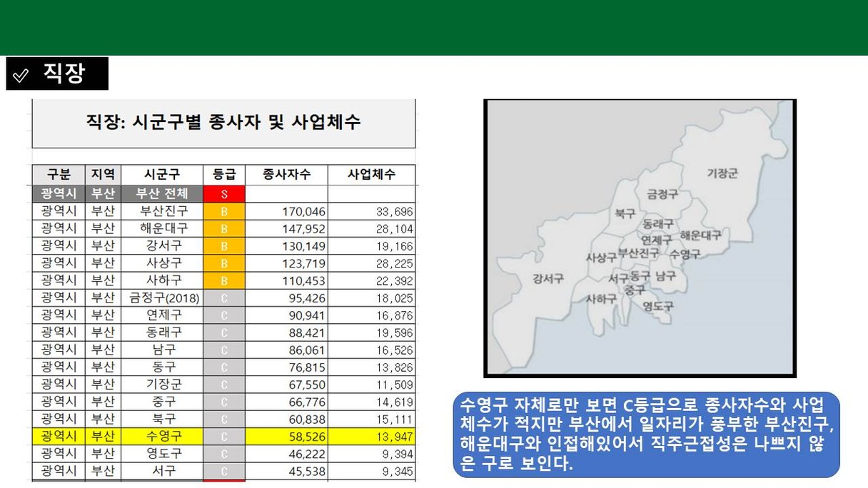Click the 기장군 label on the map
This screenshot has width=868, height=488.
722,173
